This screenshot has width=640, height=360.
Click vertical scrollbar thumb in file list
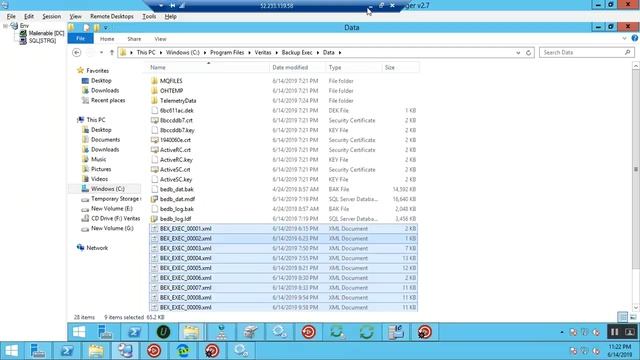(636, 169)
